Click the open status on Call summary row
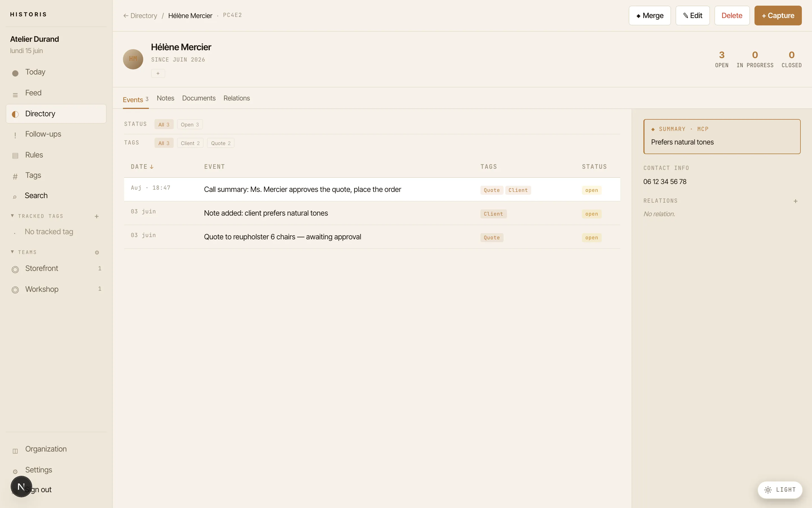 [x=592, y=190]
